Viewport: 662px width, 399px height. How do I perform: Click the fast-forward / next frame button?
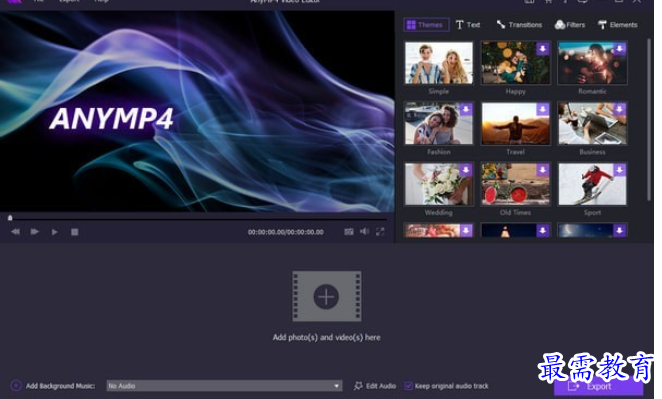click(x=35, y=232)
